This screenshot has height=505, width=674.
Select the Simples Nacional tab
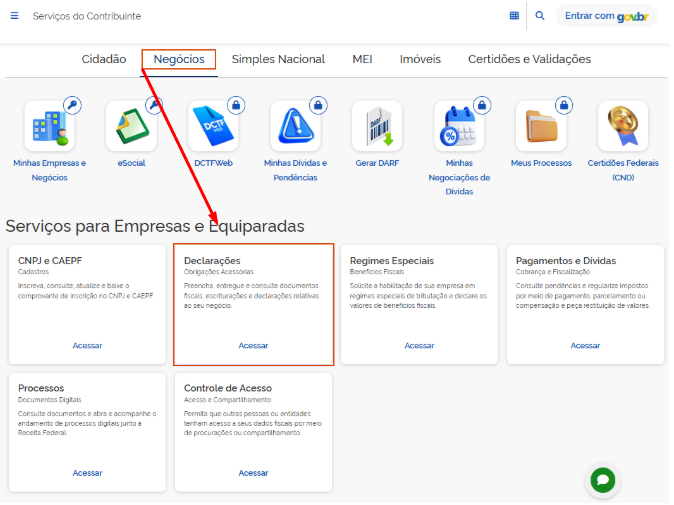(278, 59)
